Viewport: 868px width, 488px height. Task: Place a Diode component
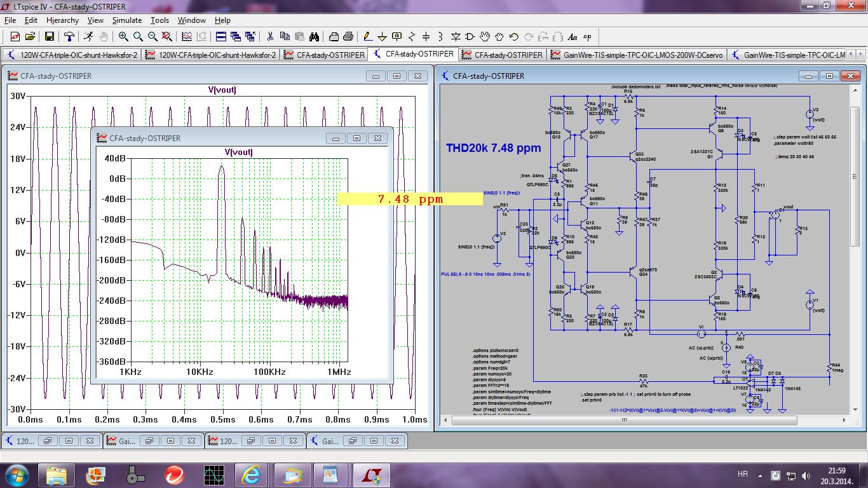coord(456,37)
